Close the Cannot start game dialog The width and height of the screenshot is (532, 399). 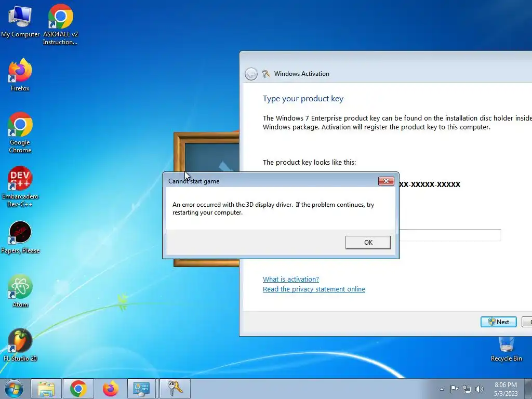(x=386, y=181)
